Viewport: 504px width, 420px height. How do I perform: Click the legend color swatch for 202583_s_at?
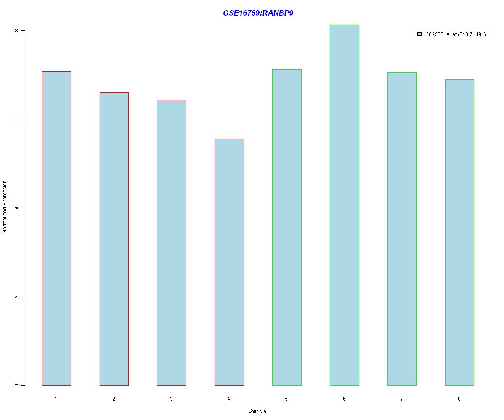pyautogui.click(x=420, y=34)
